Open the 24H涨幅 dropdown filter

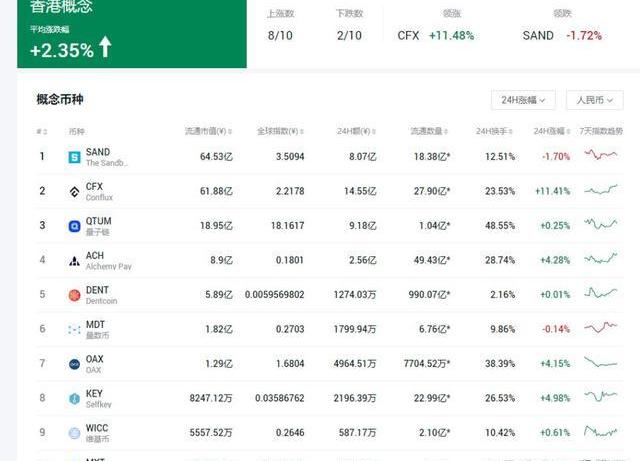coord(523,100)
